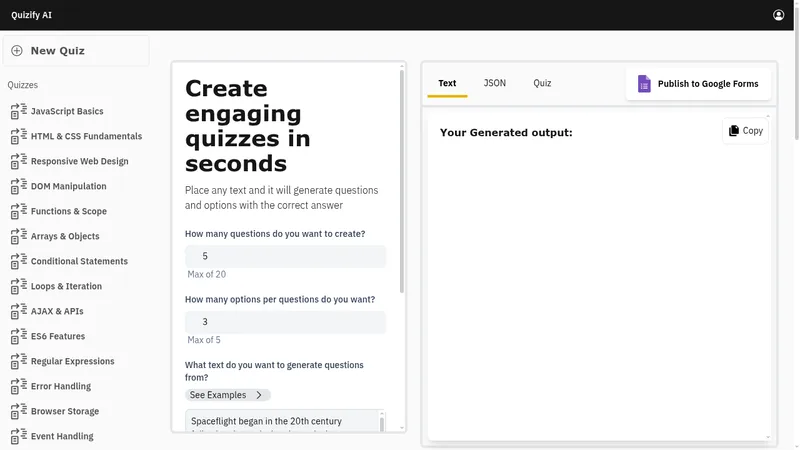Open the Functions & Scope quiz
The height and width of the screenshot is (450, 800).
[x=69, y=211]
